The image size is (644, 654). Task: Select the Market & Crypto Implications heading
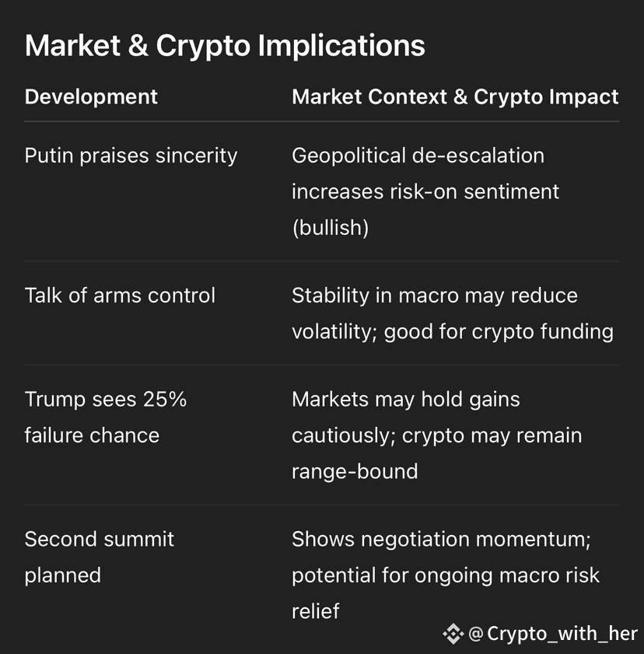[225, 46]
